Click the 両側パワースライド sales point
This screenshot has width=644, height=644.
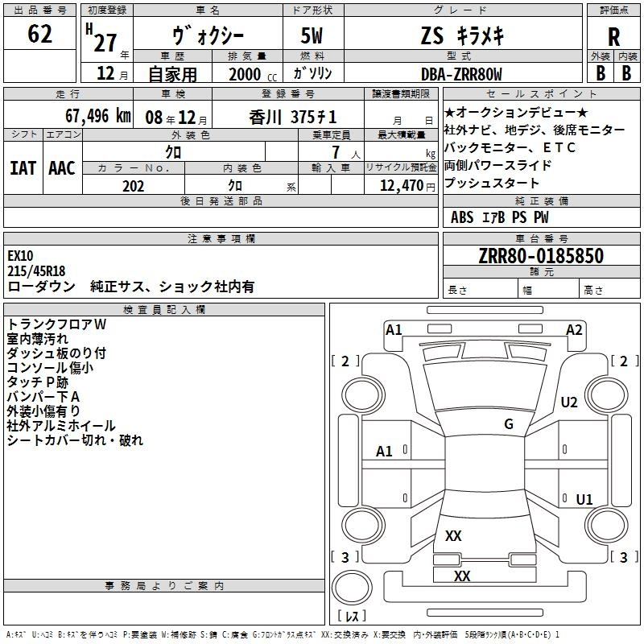(x=497, y=165)
